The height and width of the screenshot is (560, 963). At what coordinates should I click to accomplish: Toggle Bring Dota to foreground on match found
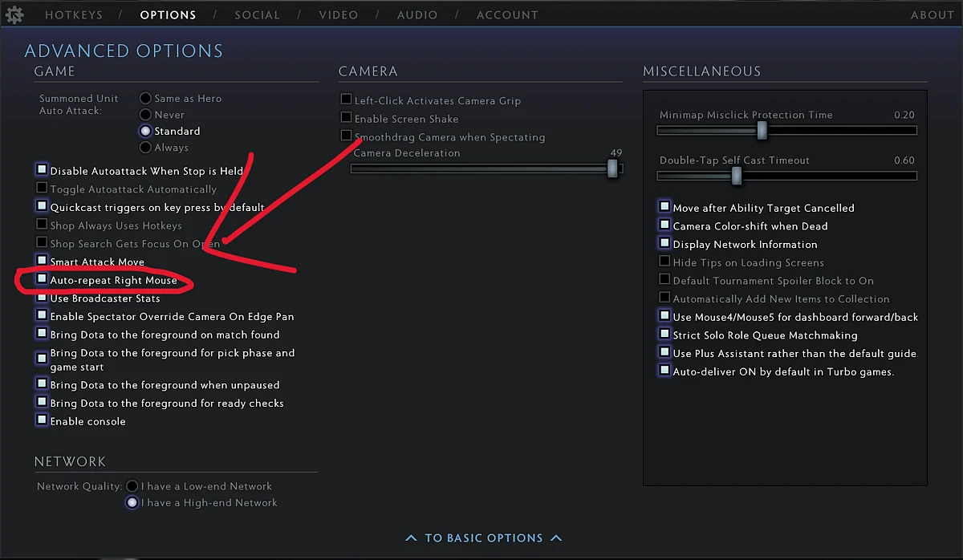click(x=42, y=334)
